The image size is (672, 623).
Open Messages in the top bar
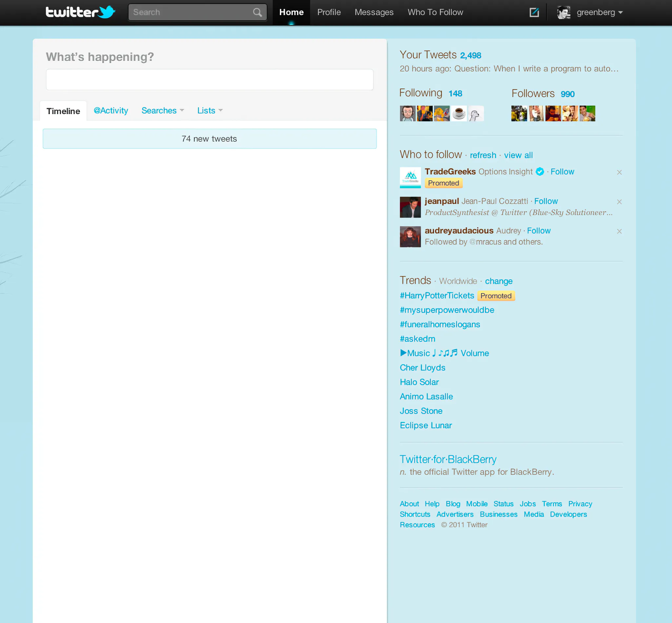click(x=374, y=12)
